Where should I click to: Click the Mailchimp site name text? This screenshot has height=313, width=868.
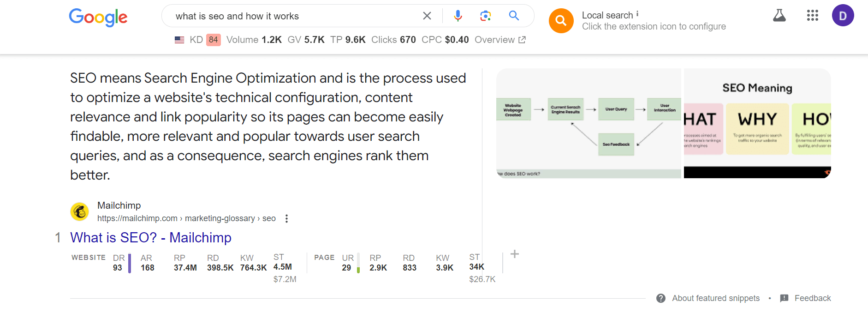tap(119, 205)
